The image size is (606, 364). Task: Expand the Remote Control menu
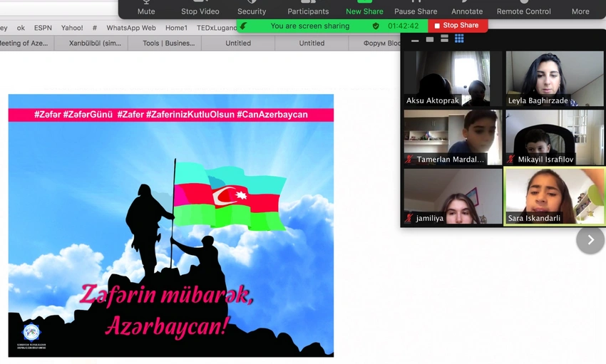[524, 8]
